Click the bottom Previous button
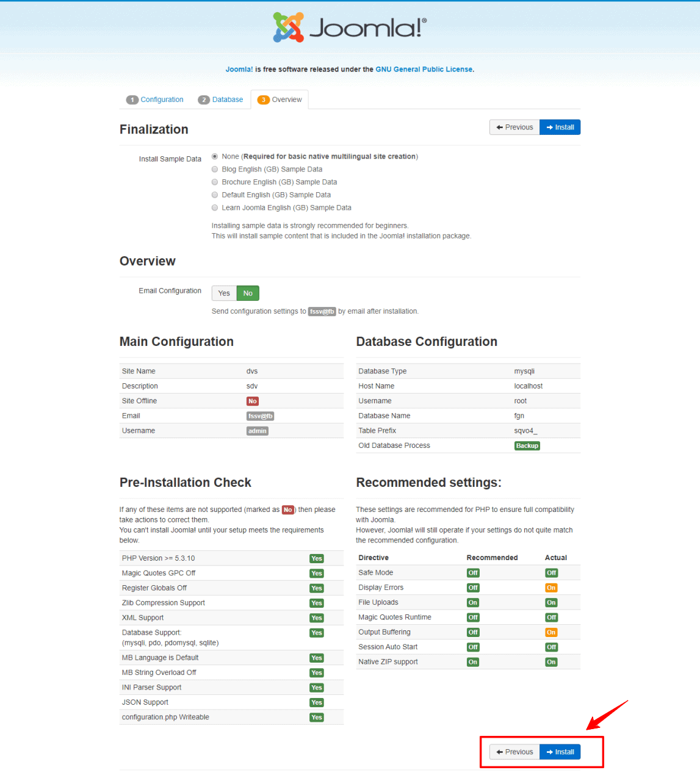The height and width of the screenshot is (781, 700). point(514,752)
